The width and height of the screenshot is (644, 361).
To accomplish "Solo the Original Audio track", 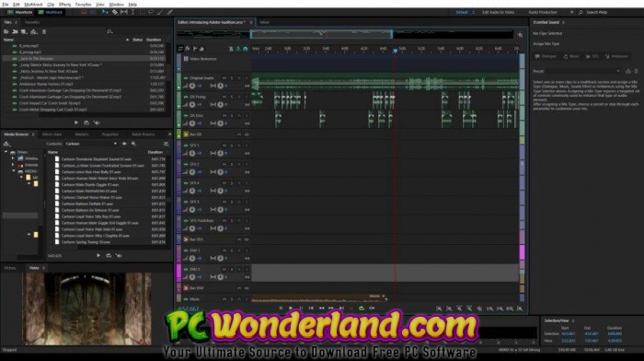I will pos(232,77).
